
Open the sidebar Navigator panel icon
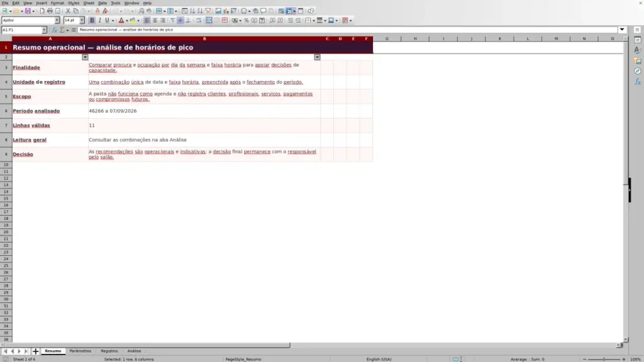pyautogui.click(x=638, y=71)
